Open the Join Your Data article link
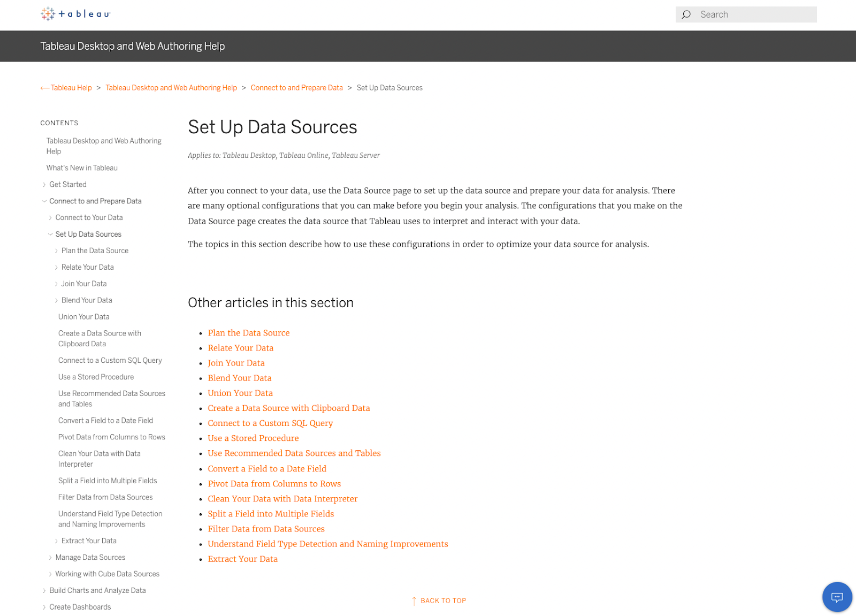 coord(236,363)
